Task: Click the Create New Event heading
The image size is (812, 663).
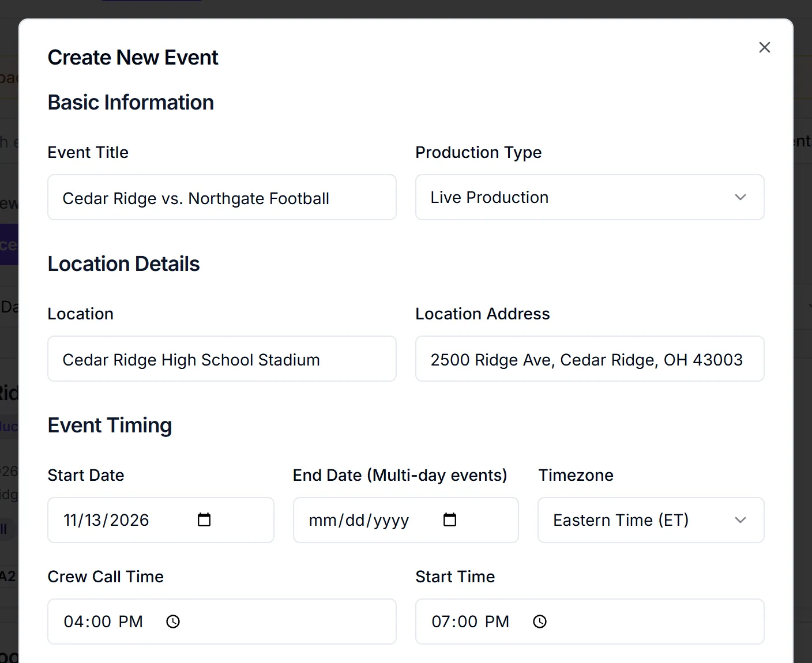Action: tap(133, 58)
